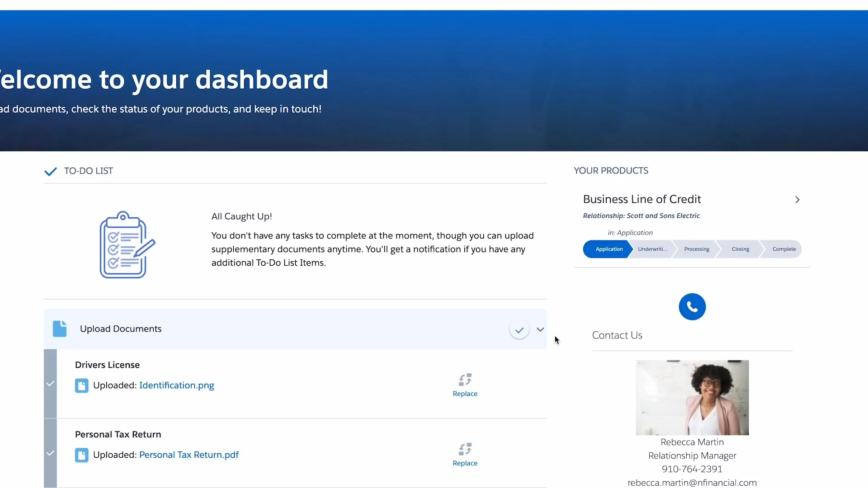Viewport: 868px width, 488px height.
Task: Expand Business Line of Credit arrow
Action: (797, 200)
